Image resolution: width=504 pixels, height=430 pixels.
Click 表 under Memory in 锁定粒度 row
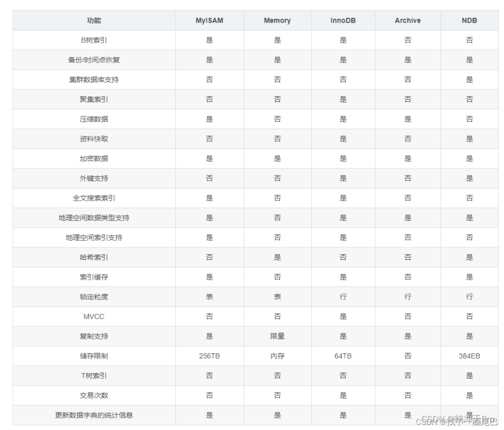coord(277,297)
